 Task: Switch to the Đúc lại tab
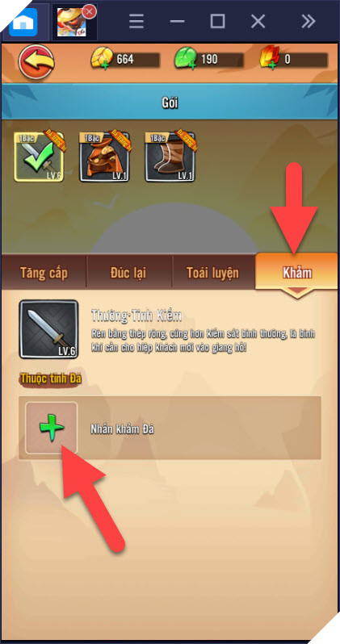pyautogui.click(x=128, y=273)
